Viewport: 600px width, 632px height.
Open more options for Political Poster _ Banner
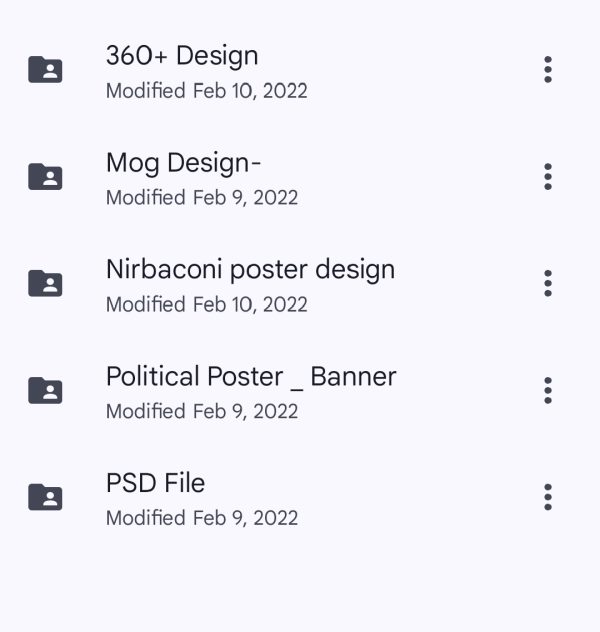click(548, 390)
